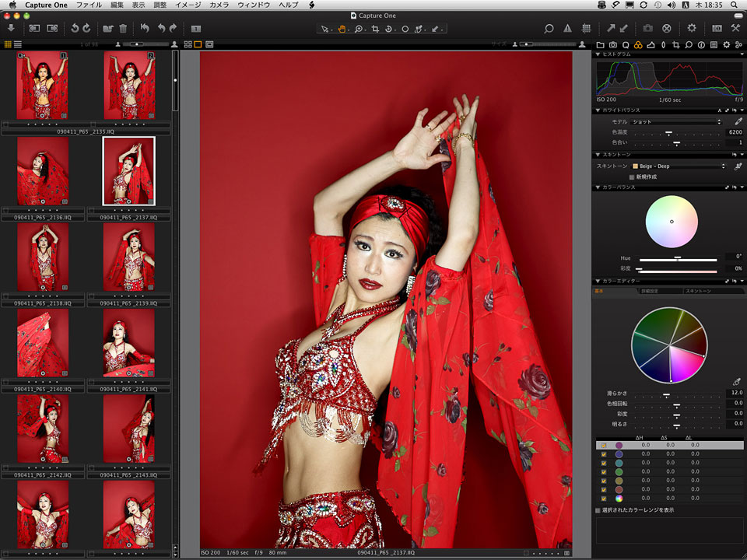This screenshot has height=560, width=747.
Task: Enable 新規作成 checkbox under skin tone
Action: [x=632, y=177]
